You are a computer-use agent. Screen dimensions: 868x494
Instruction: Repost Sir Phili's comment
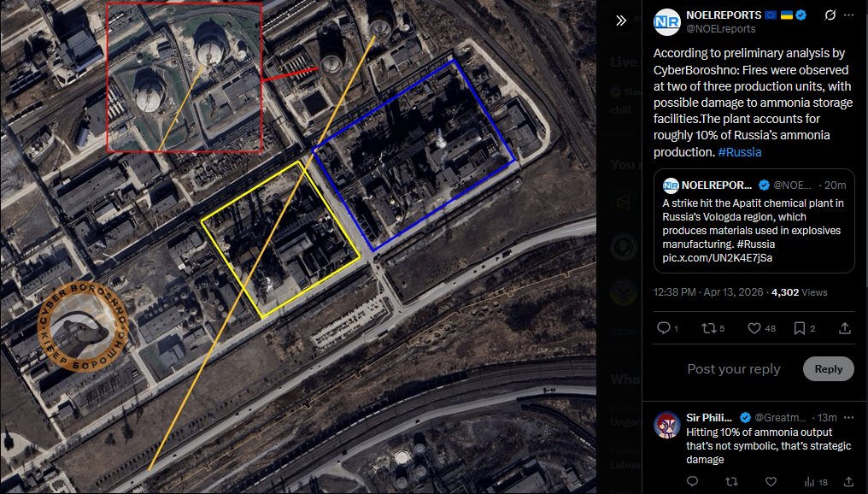[731, 481]
